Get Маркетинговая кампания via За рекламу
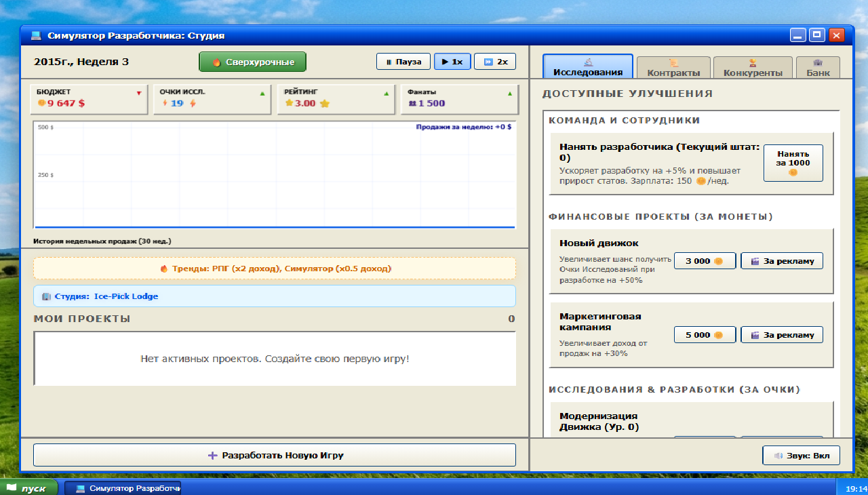Image resolution: width=868 pixels, height=495 pixels. [x=782, y=335]
